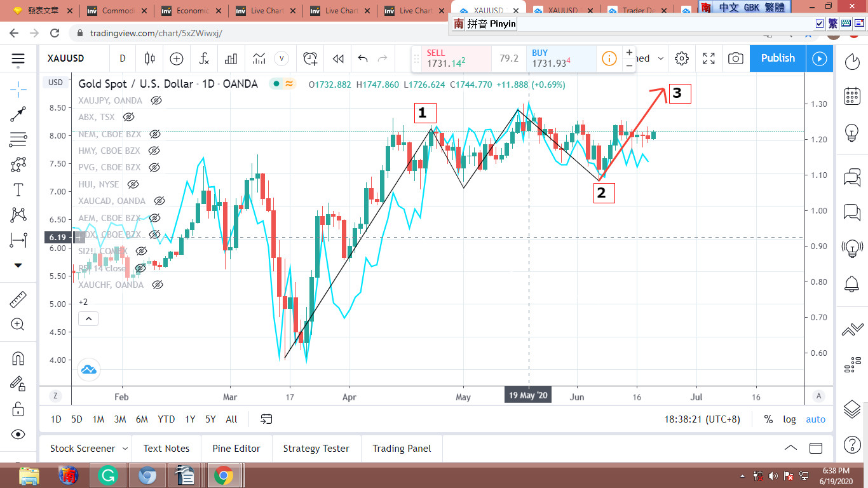Open chart settings gear
The height and width of the screenshot is (488, 868).
tap(682, 58)
